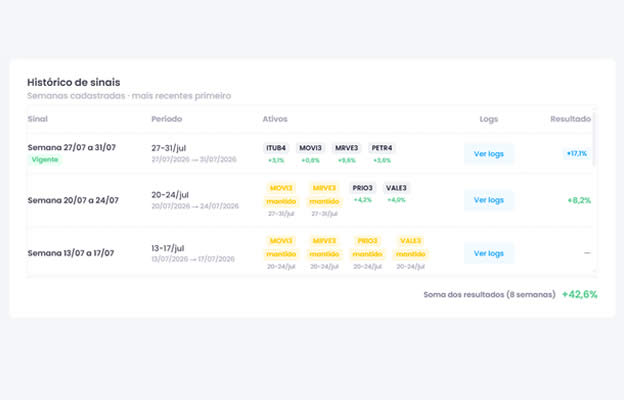Select the VALE3 chip in week 20/07 row
The image size is (624, 400).
(x=396, y=188)
